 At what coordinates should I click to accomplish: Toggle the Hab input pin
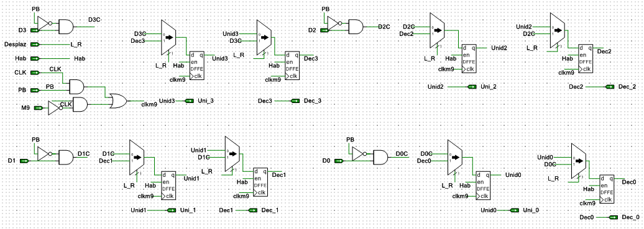(35, 59)
